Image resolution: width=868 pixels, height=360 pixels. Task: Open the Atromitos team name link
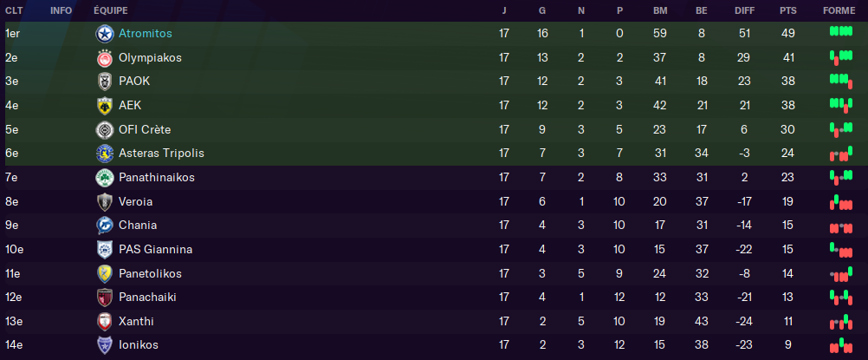click(x=146, y=33)
